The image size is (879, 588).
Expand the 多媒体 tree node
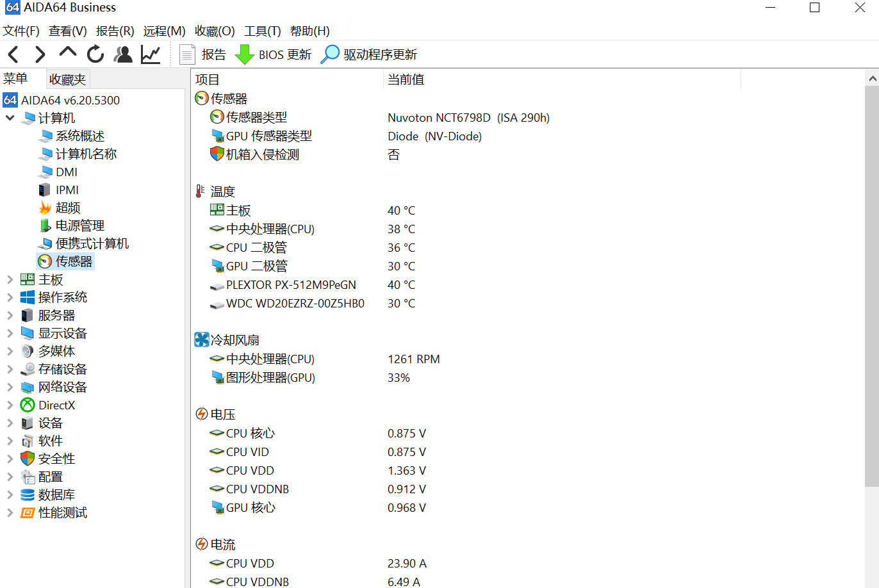tap(10, 351)
